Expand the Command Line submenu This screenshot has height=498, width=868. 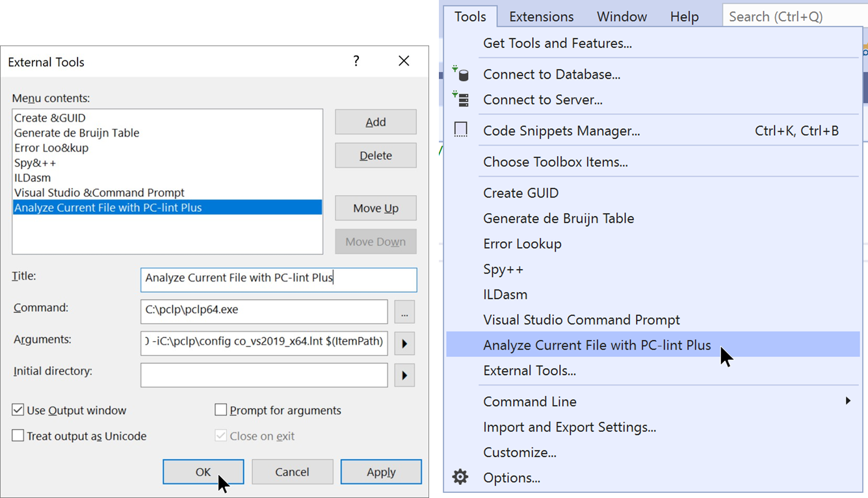pos(847,401)
